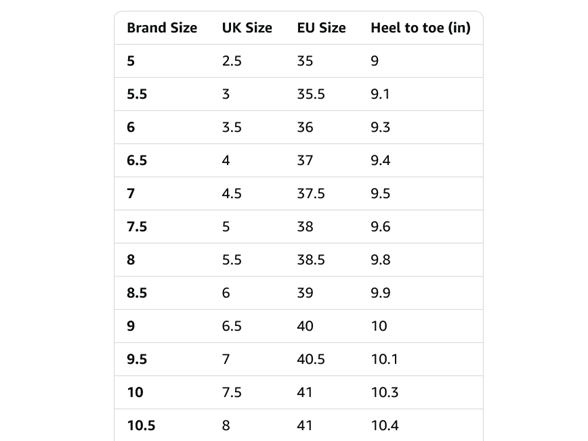
Task: Click UK size 4.5 value
Action: (x=232, y=194)
